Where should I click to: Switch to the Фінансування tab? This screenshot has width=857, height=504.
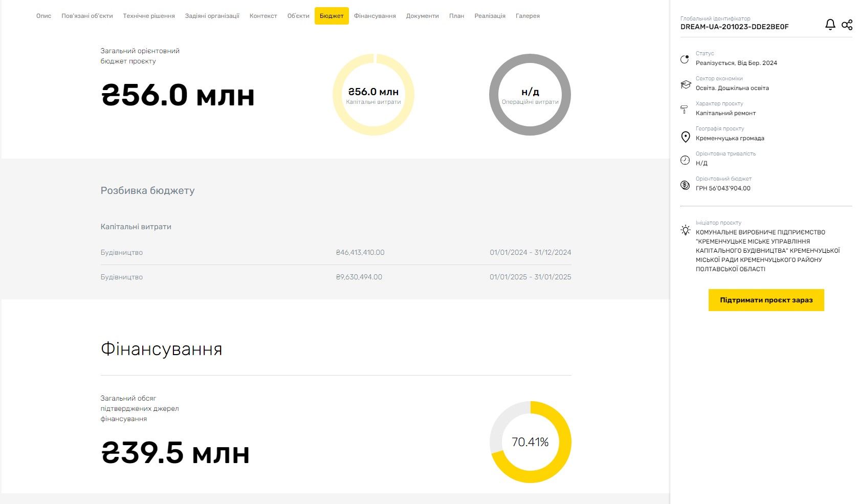[x=375, y=16]
